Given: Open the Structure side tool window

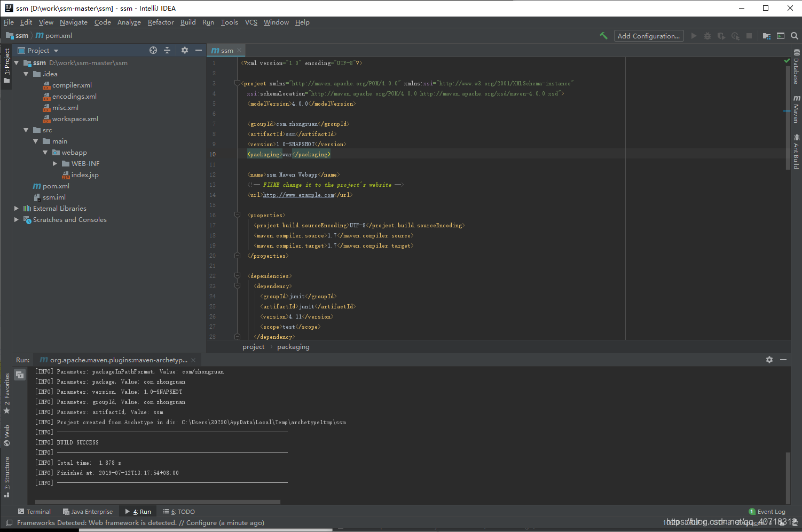Looking at the screenshot, I should coord(7,477).
